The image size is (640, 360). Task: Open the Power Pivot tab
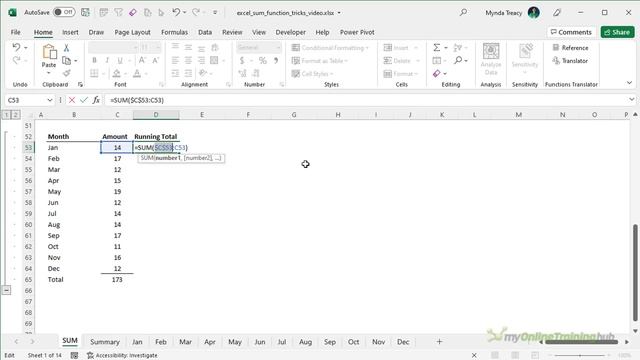coord(357,32)
